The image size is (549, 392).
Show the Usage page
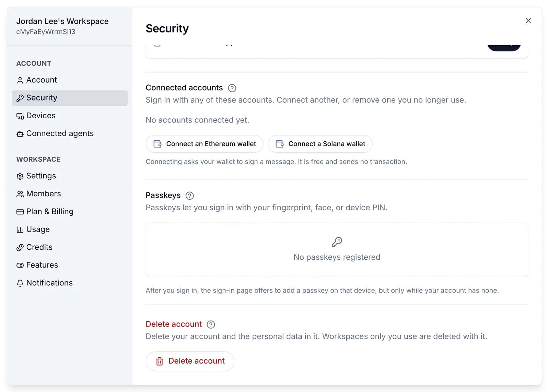pos(70,229)
